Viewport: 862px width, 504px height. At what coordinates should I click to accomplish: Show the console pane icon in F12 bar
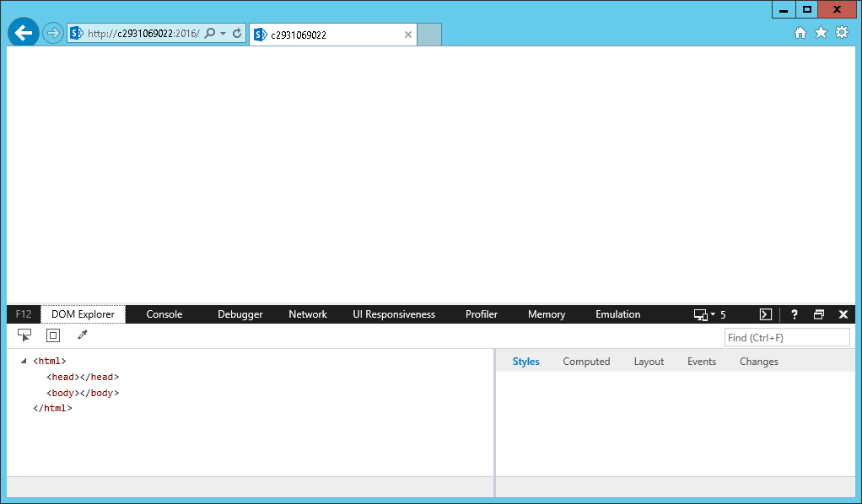pos(765,314)
